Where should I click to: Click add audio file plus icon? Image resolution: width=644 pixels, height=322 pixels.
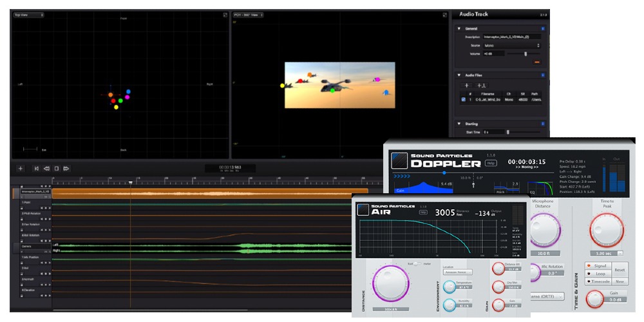467,85
